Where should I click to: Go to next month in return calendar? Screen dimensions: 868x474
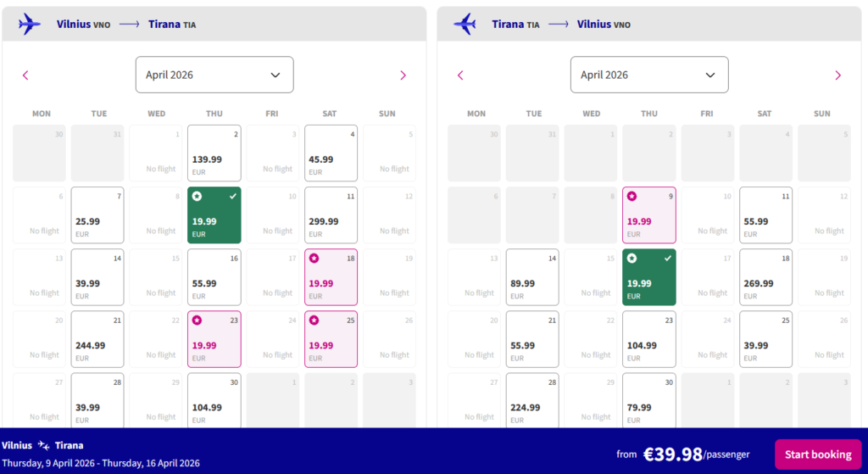[837, 75]
